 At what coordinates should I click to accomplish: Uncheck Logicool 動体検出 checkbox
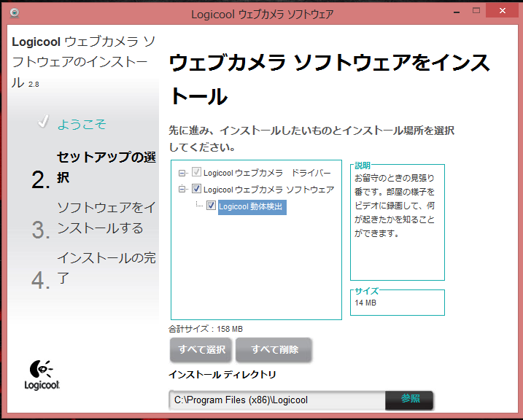pos(211,206)
